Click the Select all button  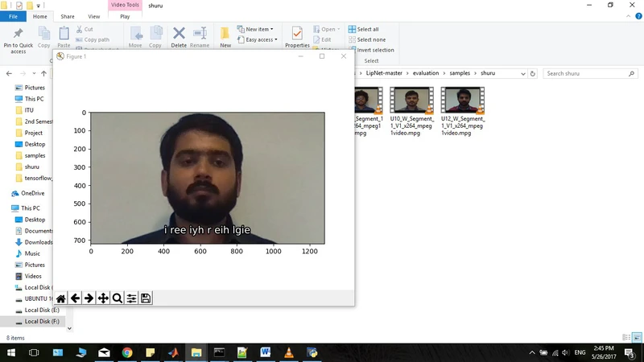(x=367, y=29)
